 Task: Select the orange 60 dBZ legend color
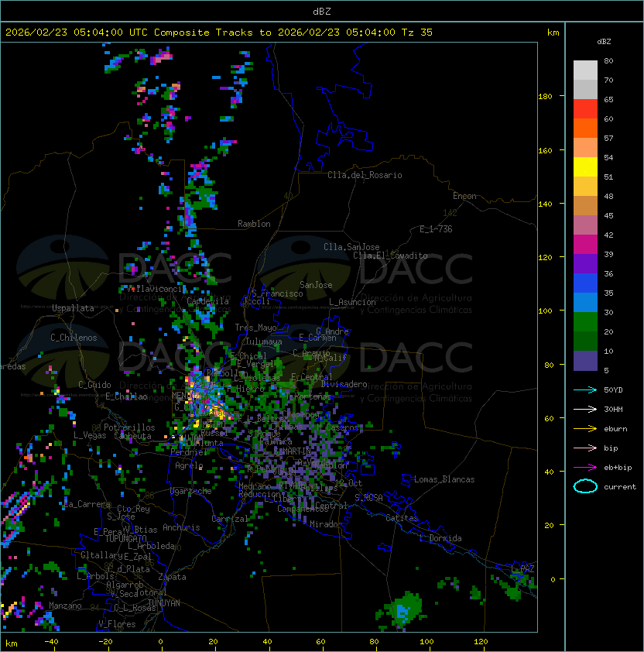[585, 128]
